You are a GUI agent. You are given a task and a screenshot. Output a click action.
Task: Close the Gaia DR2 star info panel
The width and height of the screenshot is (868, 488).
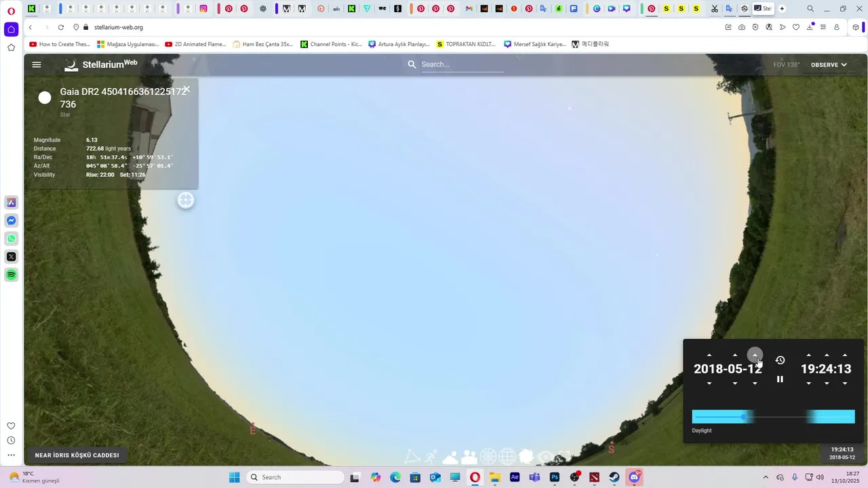tap(187, 89)
